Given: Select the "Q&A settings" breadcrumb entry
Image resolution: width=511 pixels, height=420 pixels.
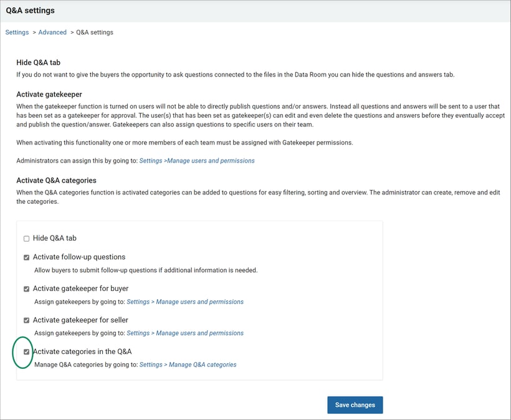Looking at the screenshot, I should point(94,32).
